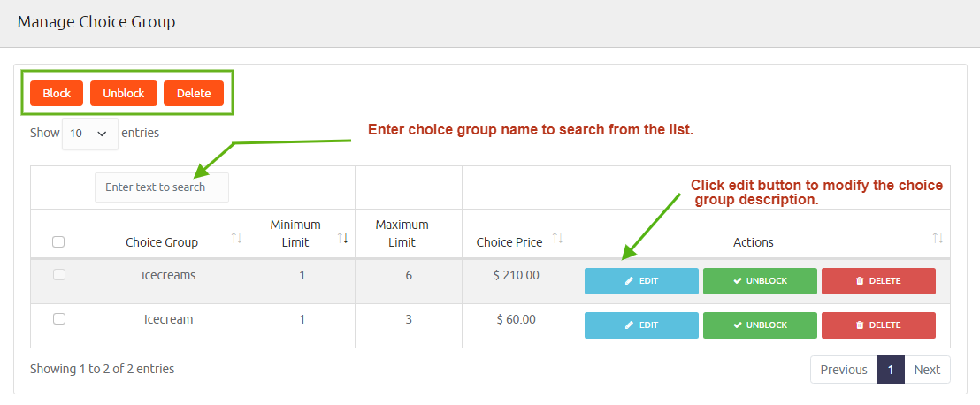The image size is (980, 405).
Task: Unblock the icecreams choice group row
Action: tap(760, 281)
